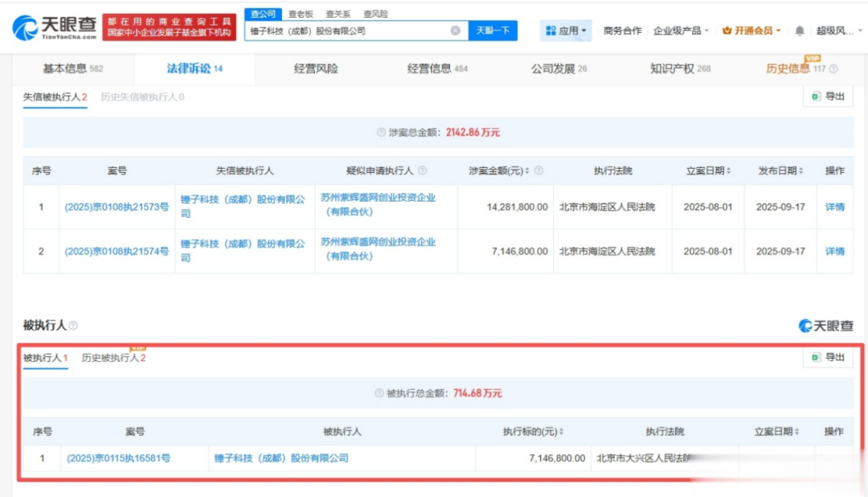Image resolution: width=868 pixels, height=497 pixels.
Task: Sort by 立案日期 in the dishonest debtor table
Action: (x=728, y=170)
